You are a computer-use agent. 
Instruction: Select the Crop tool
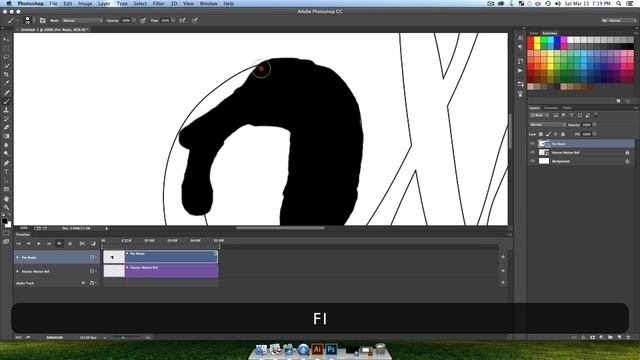click(6, 74)
